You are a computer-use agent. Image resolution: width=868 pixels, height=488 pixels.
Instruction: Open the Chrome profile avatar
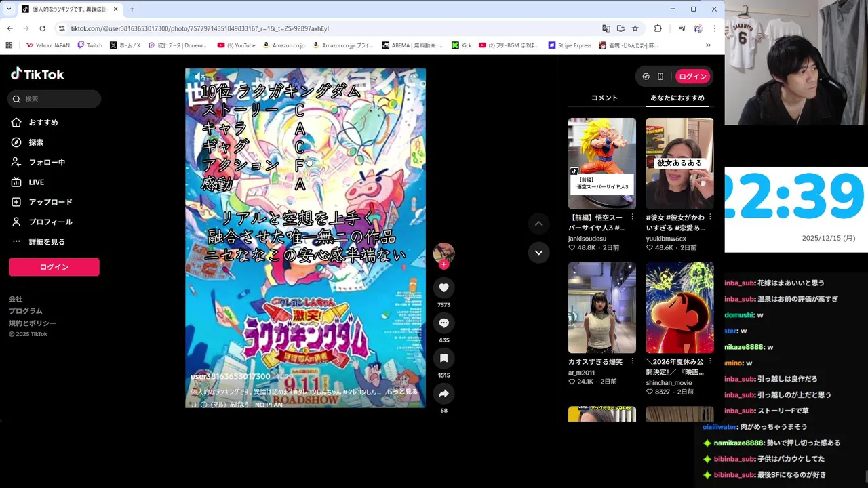click(x=698, y=28)
